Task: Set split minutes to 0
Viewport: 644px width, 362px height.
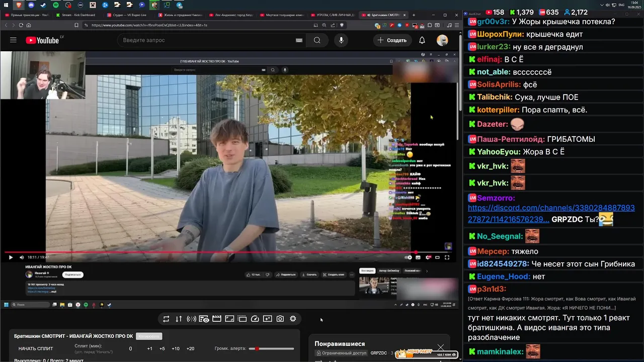Action: click(x=130, y=348)
